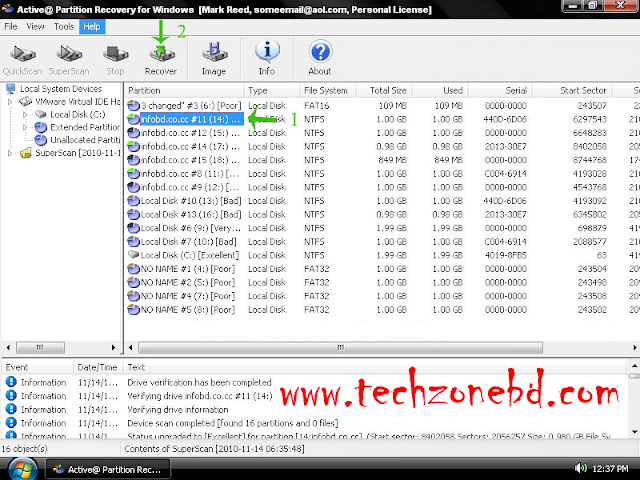This screenshot has height=480, width=640.
Task: Click the volume speaker tray icon
Action: (x=580, y=468)
